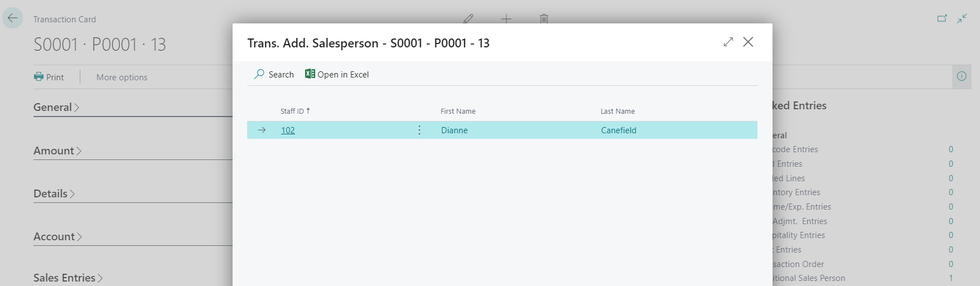This screenshot has width=980, height=286.
Task: Click the Last Name column header
Action: [x=617, y=111]
